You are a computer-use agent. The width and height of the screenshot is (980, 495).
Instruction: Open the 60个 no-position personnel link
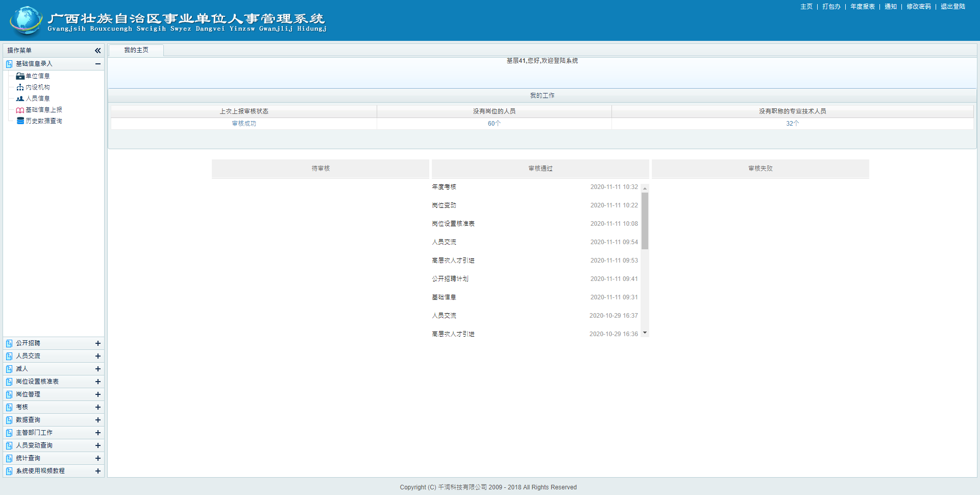click(494, 124)
